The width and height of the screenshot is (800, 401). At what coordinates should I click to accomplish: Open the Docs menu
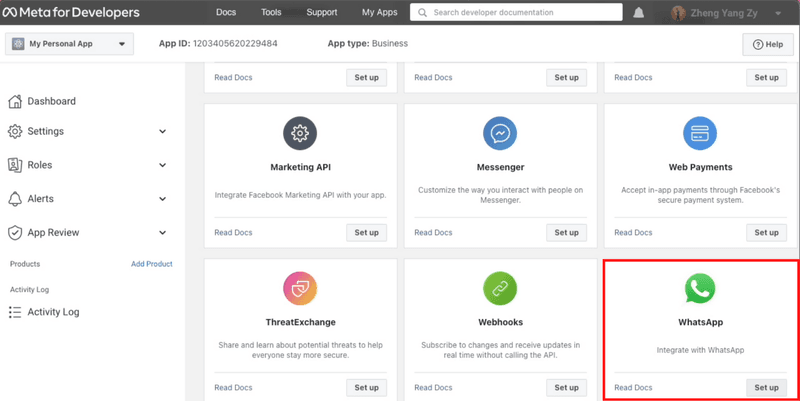226,12
